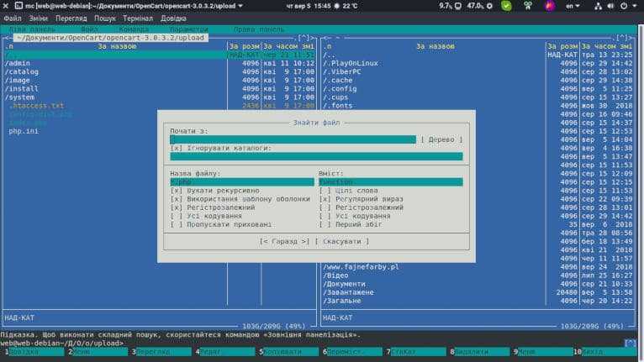Click the power icon in the top bar

pos(624,6)
